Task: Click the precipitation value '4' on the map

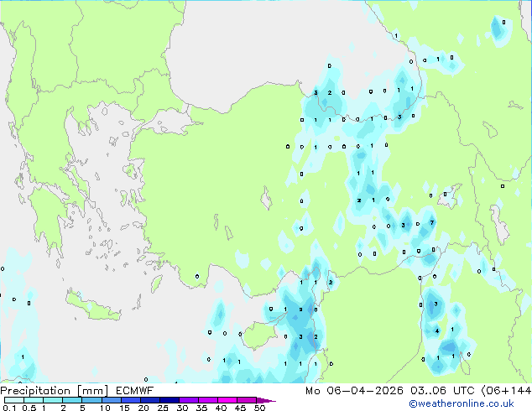Action: [437, 331]
